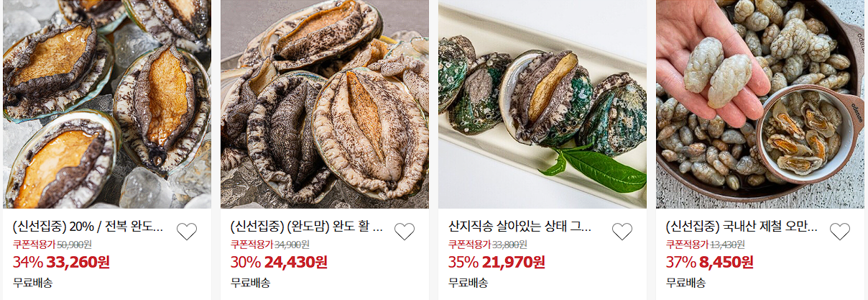The width and height of the screenshot is (868, 300).
Task: View abalone on white tray with leaf image
Action: click(542, 104)
